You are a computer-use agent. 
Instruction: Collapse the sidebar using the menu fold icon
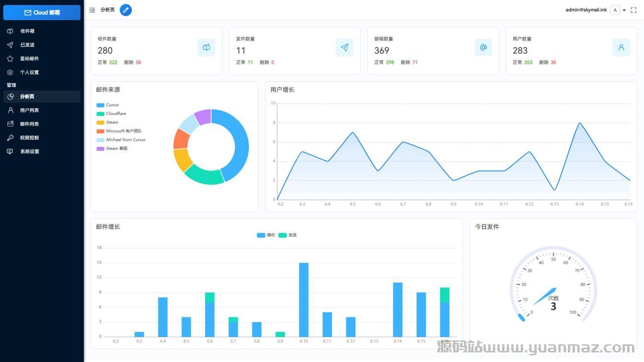pos(92,10)
